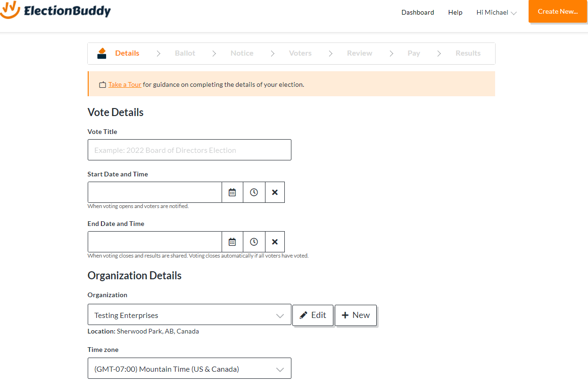Clear the Start Date and Time field
This screenshot has height=384, width=588.
coord(275,192)
